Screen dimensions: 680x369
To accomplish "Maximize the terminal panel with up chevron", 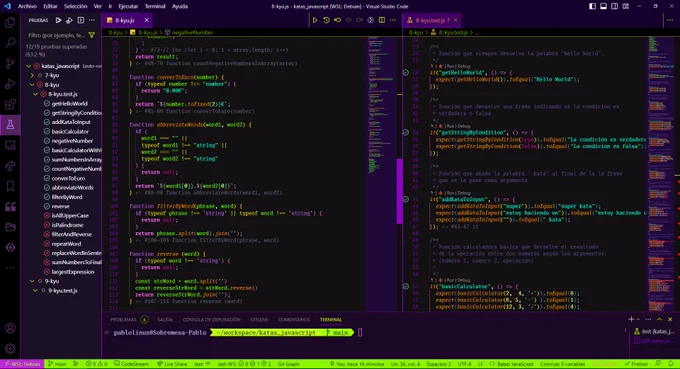I will pyautogui.click(x=659, y=319).
